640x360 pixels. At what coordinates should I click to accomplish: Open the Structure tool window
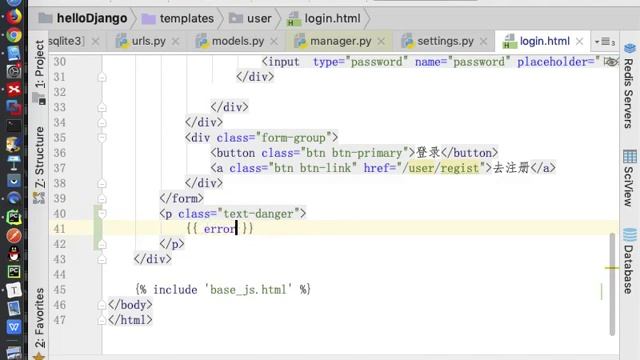point(39,157)
